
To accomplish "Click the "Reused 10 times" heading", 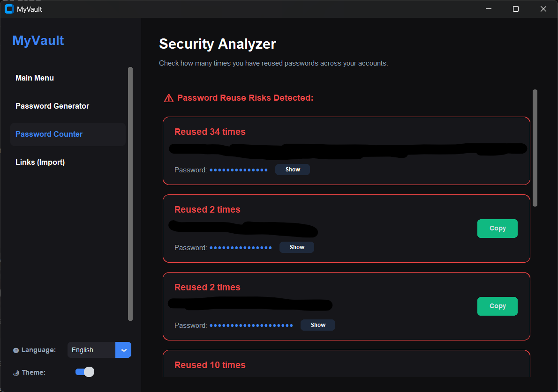I will (210, 365).
